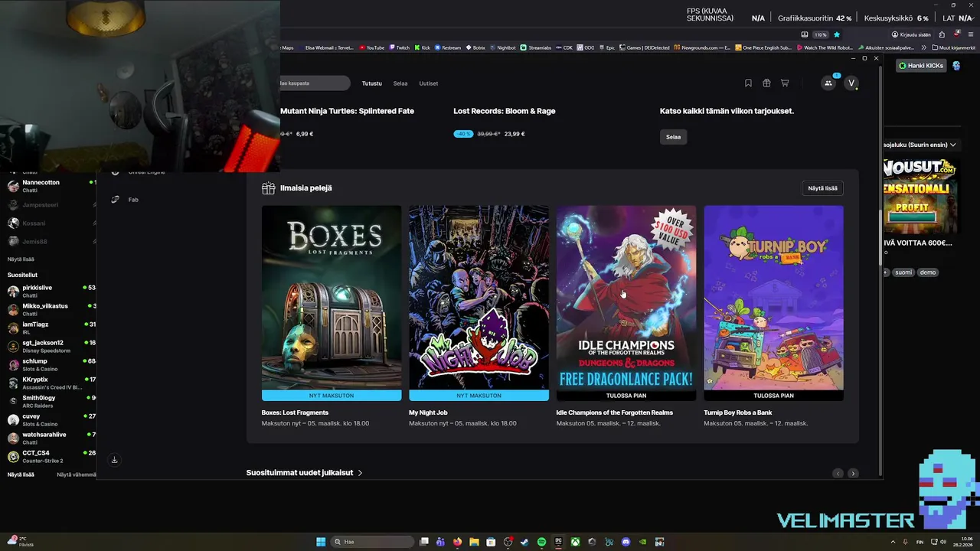Screen dimensions: 980x551
Task: Open the gift box icon in Epic header
Action: tap(766, 83)
